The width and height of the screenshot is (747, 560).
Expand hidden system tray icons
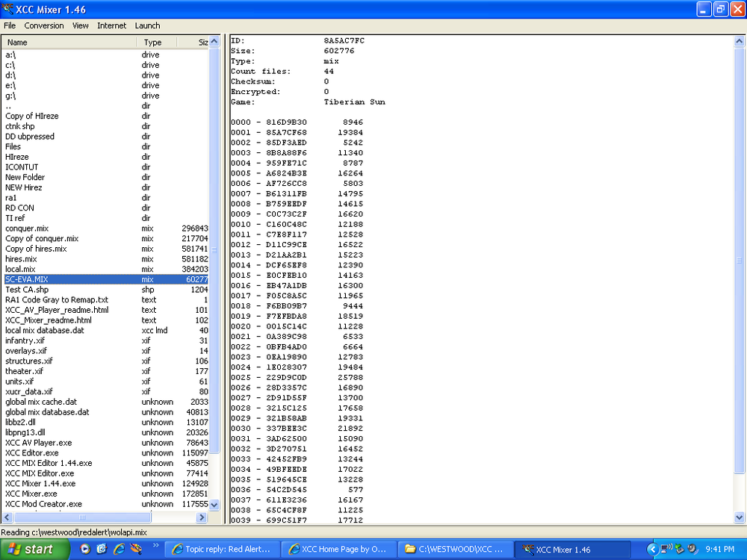coord(653,549)
